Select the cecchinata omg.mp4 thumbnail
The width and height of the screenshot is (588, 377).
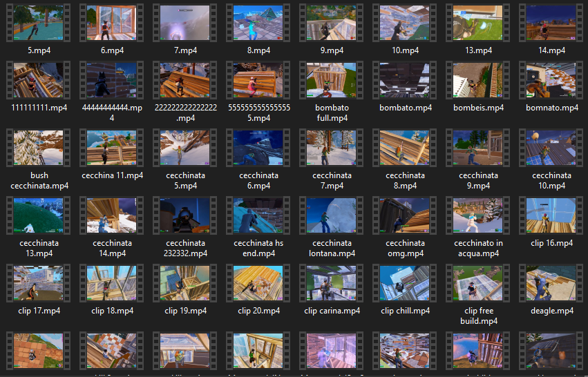tap(405, 215)
